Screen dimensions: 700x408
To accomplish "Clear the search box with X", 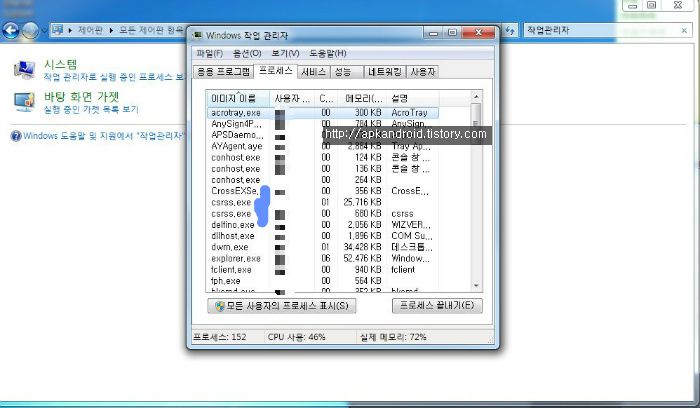I will 684,30.
